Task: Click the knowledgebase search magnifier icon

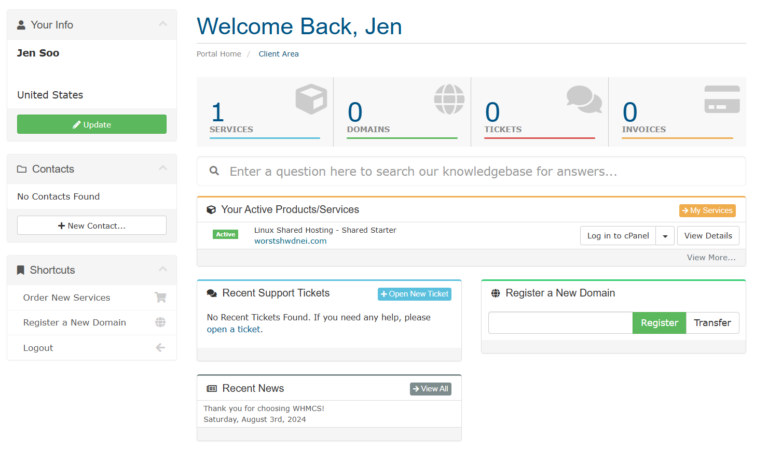Action: point(214,171)
